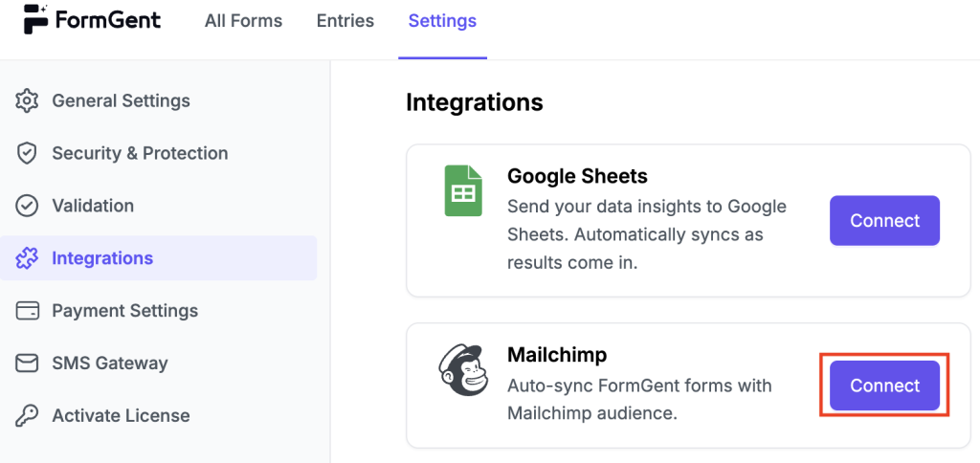Click the Google Sheets card title
Screen dimensions: 980x463
[577, 176]
